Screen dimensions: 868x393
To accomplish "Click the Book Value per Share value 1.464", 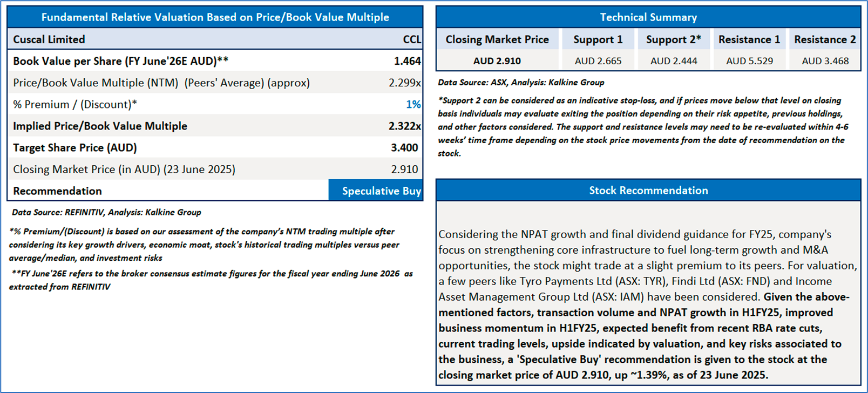I will 407,61.
